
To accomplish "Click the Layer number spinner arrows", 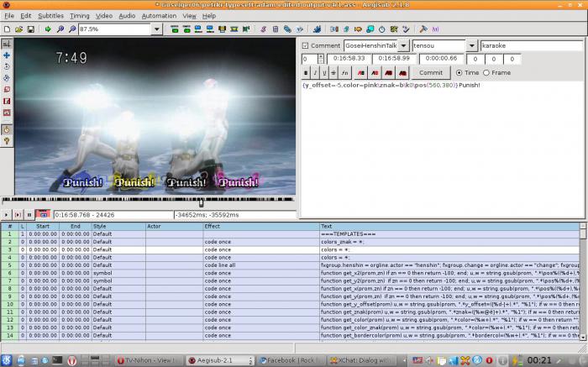I will click(x=321, y=59).
